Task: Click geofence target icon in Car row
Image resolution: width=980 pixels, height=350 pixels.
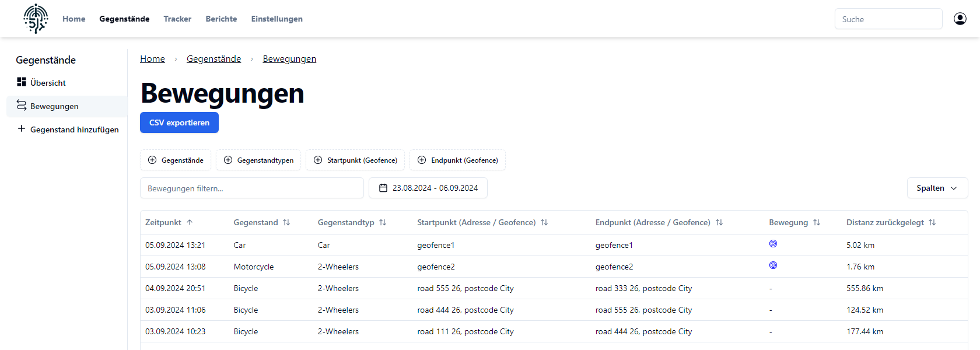Action: click(773, 244)
